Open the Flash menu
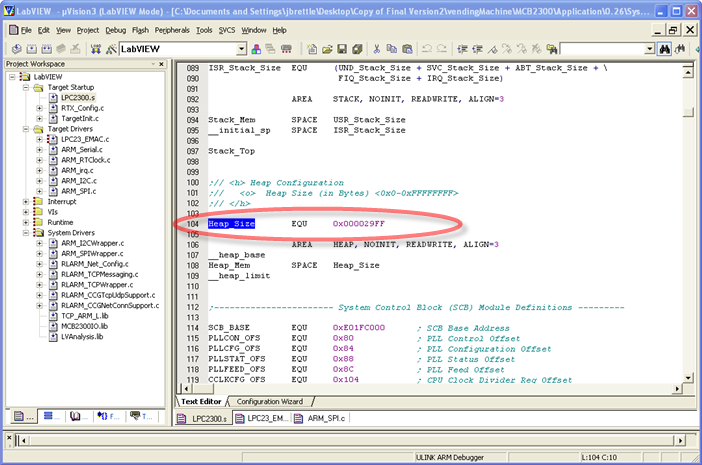 140,30
